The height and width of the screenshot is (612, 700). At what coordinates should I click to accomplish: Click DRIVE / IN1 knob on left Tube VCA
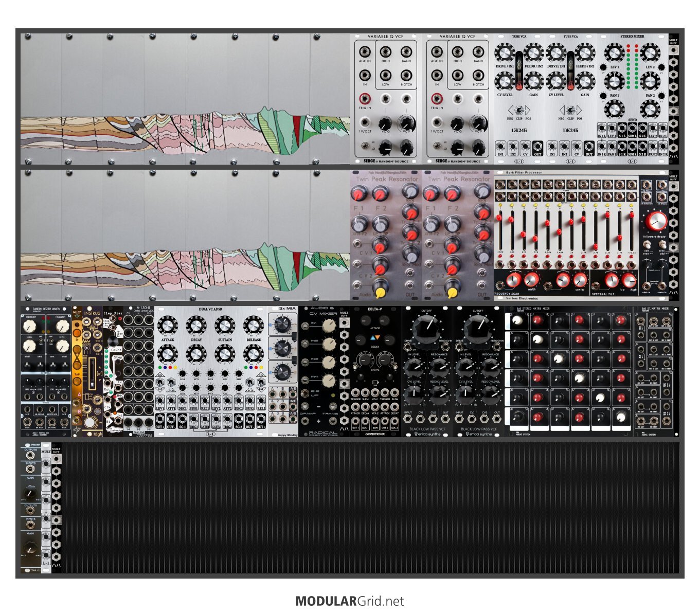[505, 53]
